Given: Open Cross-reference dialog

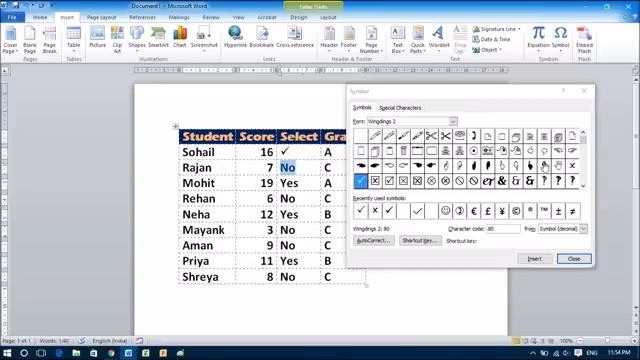Looking at the screenshot, I should click(295, 38).
